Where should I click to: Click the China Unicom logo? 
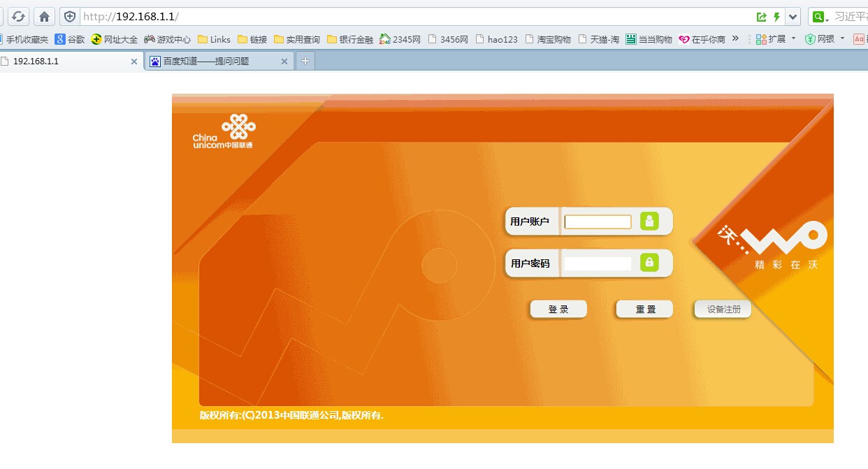[x=224, y=132]
